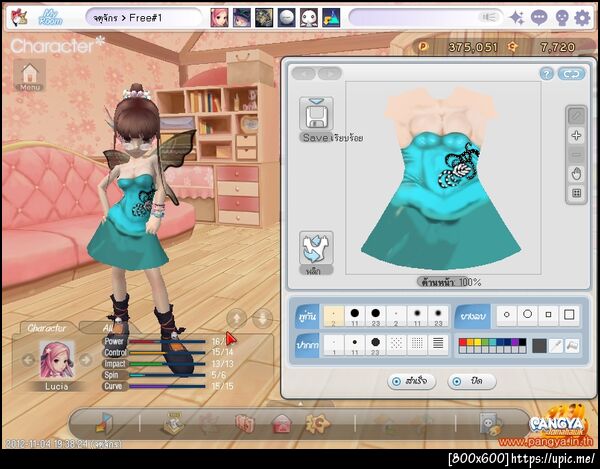Click the white ghost mascot icon in top bar

click(309, 18)
